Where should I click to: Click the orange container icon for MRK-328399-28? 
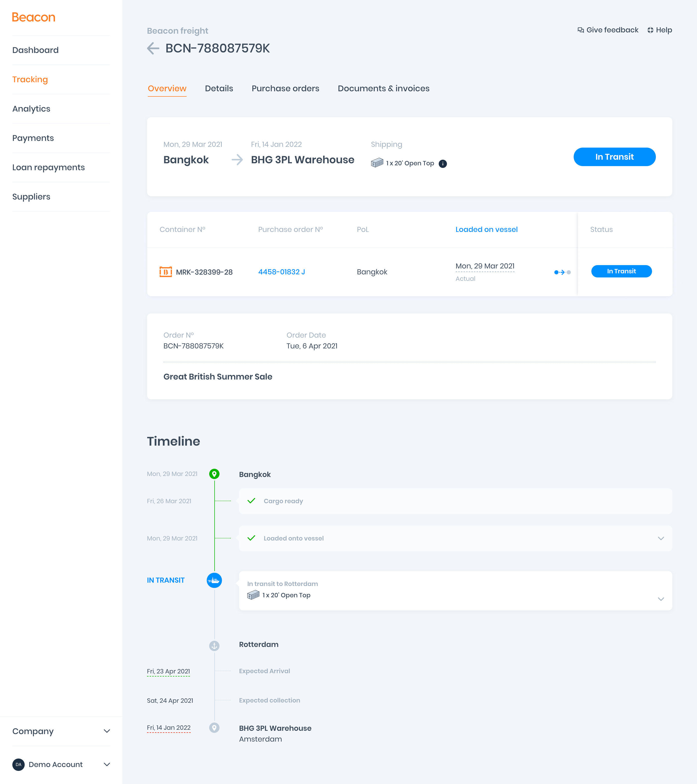click(x=166, y=272)
